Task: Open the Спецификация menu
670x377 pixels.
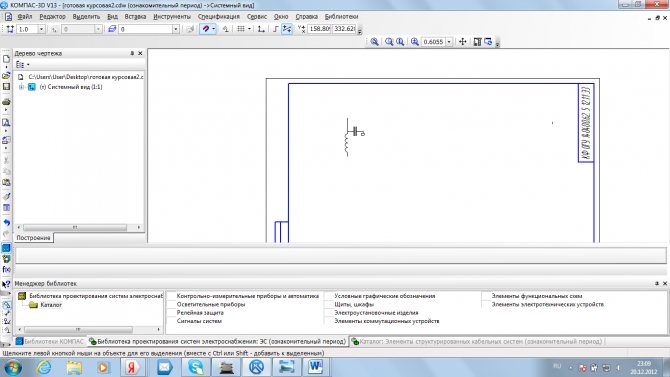Action: coord(218,17)
